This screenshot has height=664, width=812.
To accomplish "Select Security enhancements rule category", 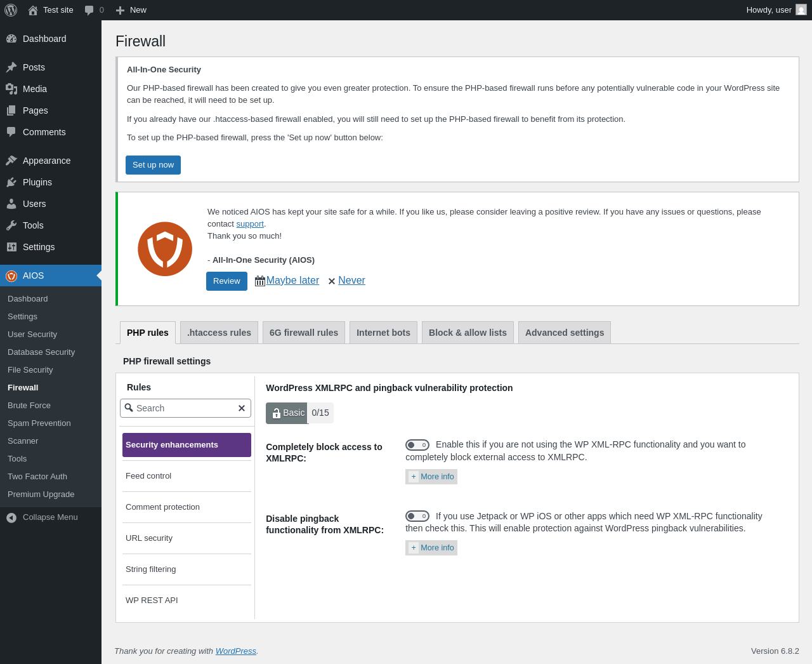I will click(187, 445).
